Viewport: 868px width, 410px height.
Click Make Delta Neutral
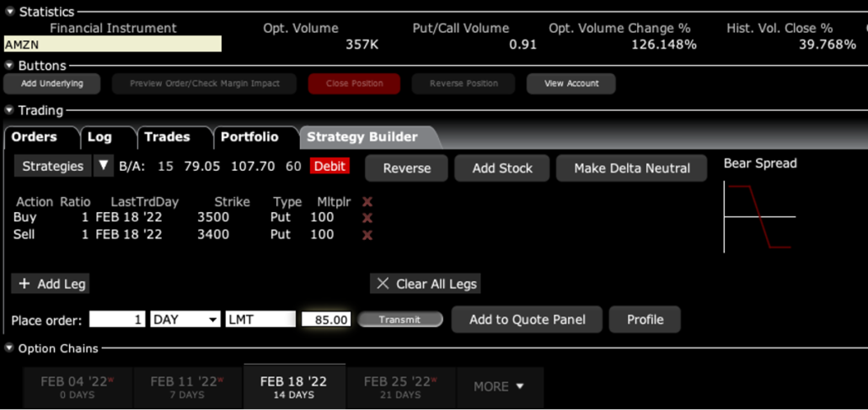[x=632, y=168]
